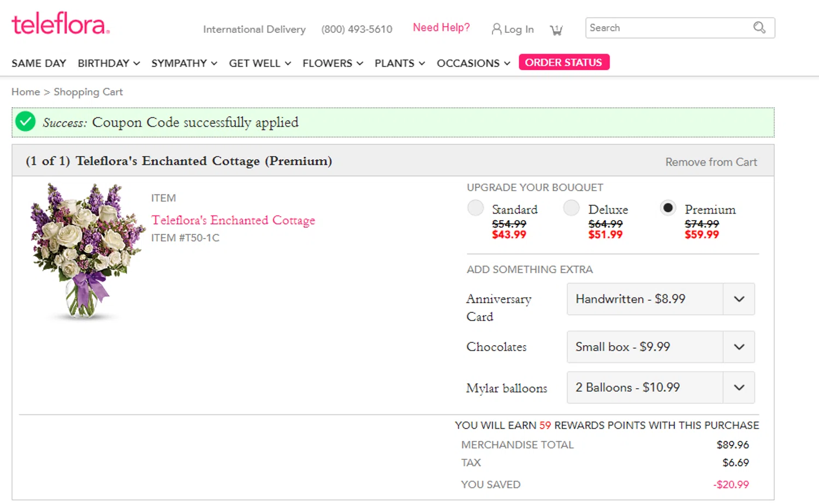The height and width of the screenshot is (504, 819).
Task: Expand the Birthday menu
Action: point(109,63)
